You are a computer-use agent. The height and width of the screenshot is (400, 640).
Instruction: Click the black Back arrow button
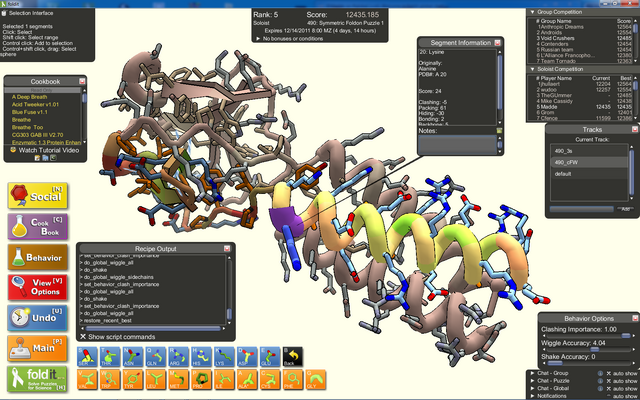293,357
